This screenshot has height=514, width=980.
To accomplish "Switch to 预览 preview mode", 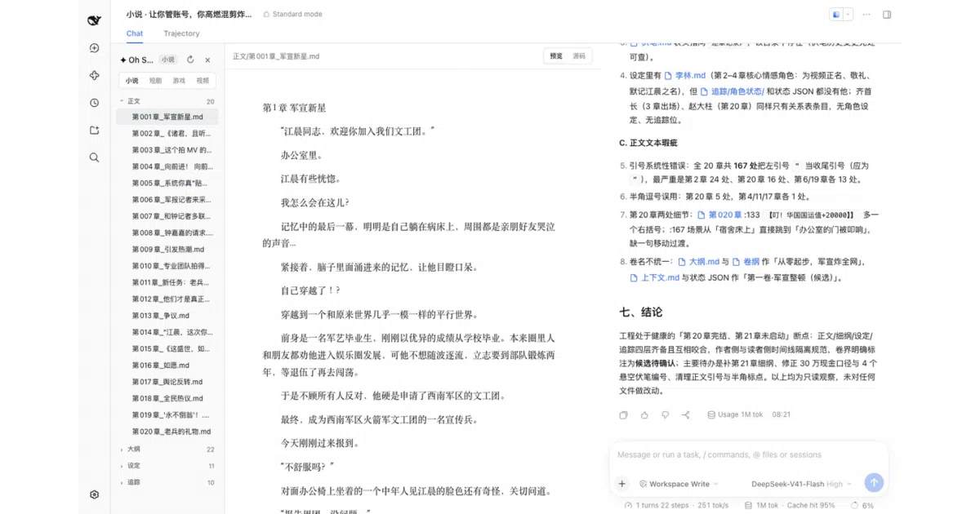I will pos(556,56).
